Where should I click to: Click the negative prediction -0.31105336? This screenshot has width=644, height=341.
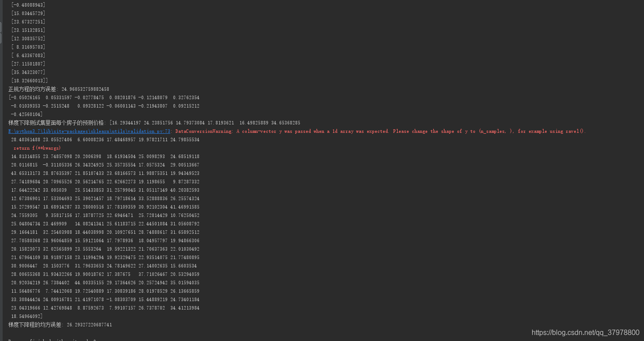[x=57, y=165]
